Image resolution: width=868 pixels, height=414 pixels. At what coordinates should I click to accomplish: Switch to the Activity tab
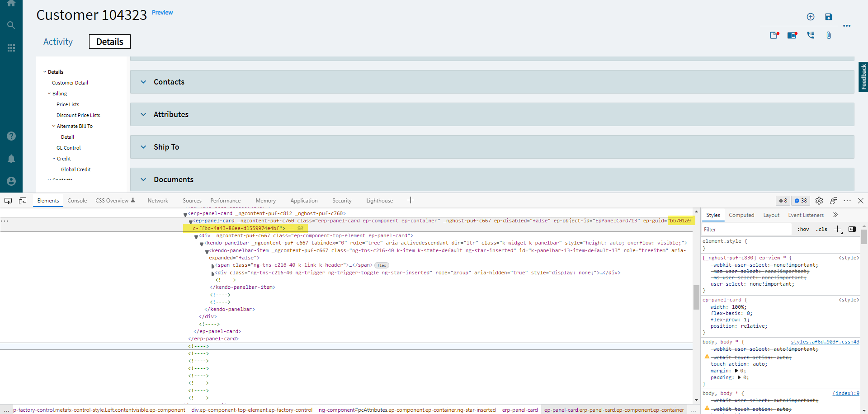point(58,42)
